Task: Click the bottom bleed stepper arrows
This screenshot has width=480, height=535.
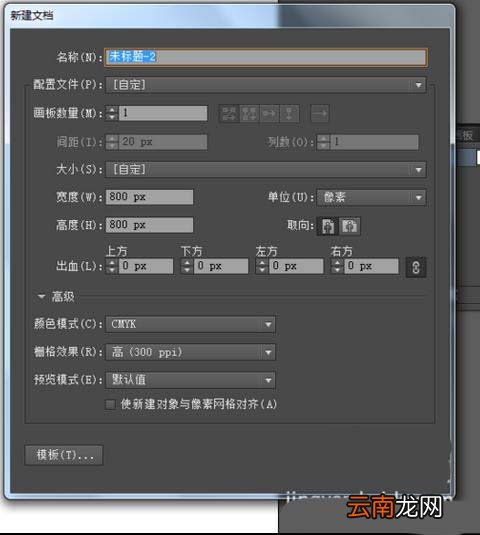Action: tap(187, 266)
